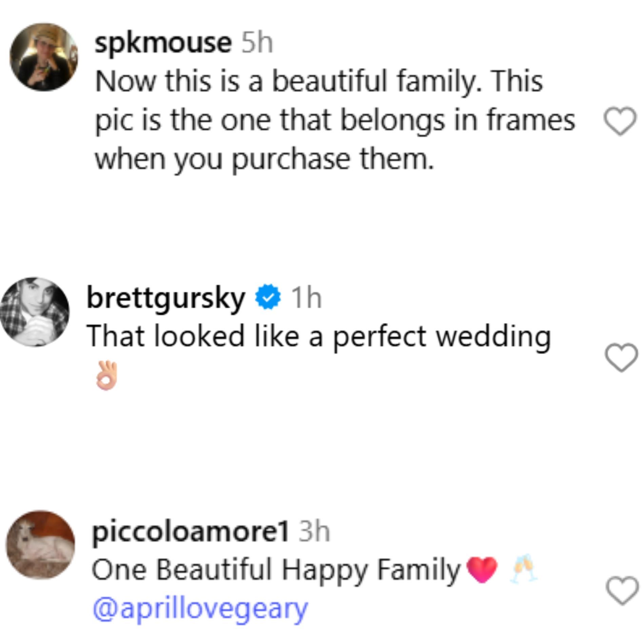Viewport: 644px width, 644px height.
Task: Click the 3h timestamp on piccoloamore1's comment
Action: coord(314,532)
